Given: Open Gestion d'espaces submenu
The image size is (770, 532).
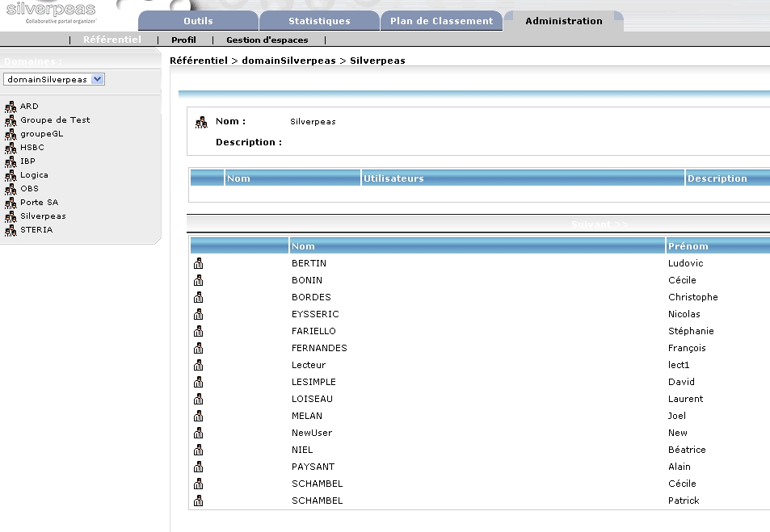Looking at the screenshot, I should pos(267,40).
